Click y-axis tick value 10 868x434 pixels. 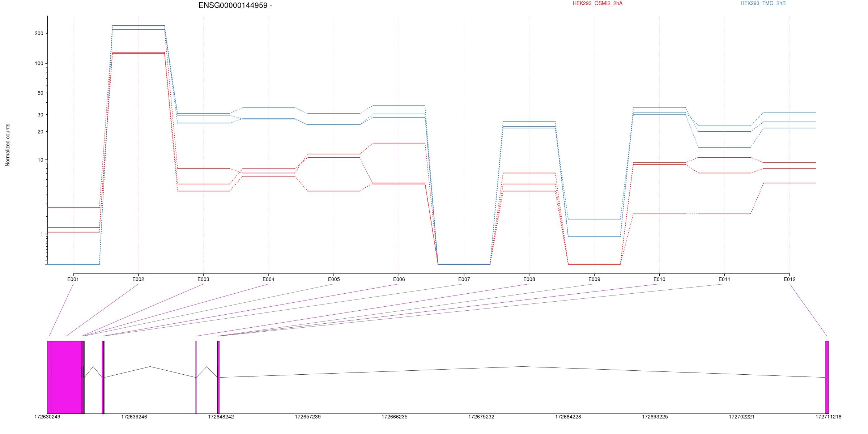pyautogui.click(x=40, y=160)
